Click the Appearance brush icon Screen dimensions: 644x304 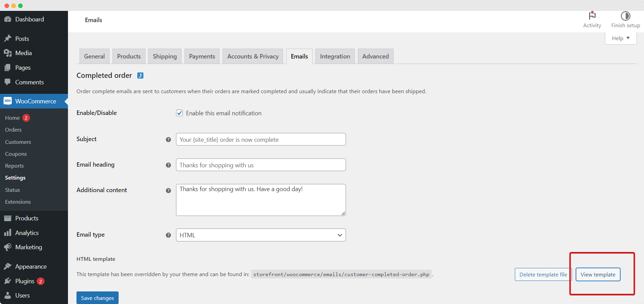[7, 266]
